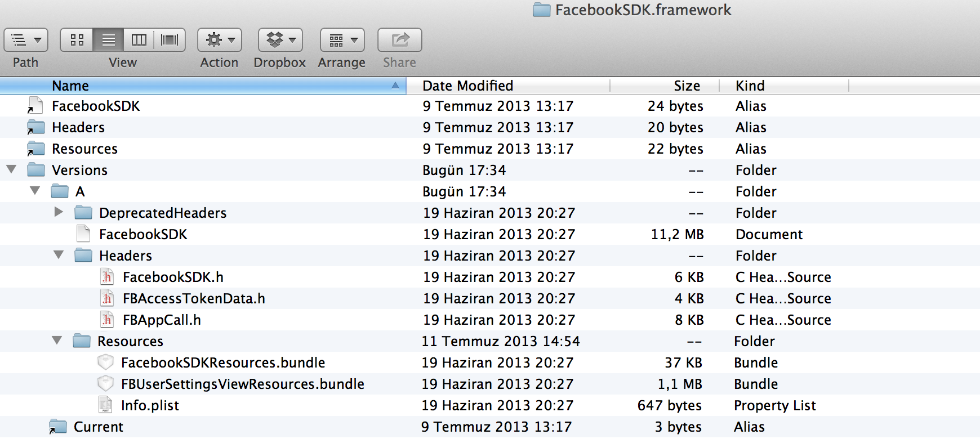The height and width of the screenshot is (439, 980).
Task: Select folder A icon
Action: [60, 191]
